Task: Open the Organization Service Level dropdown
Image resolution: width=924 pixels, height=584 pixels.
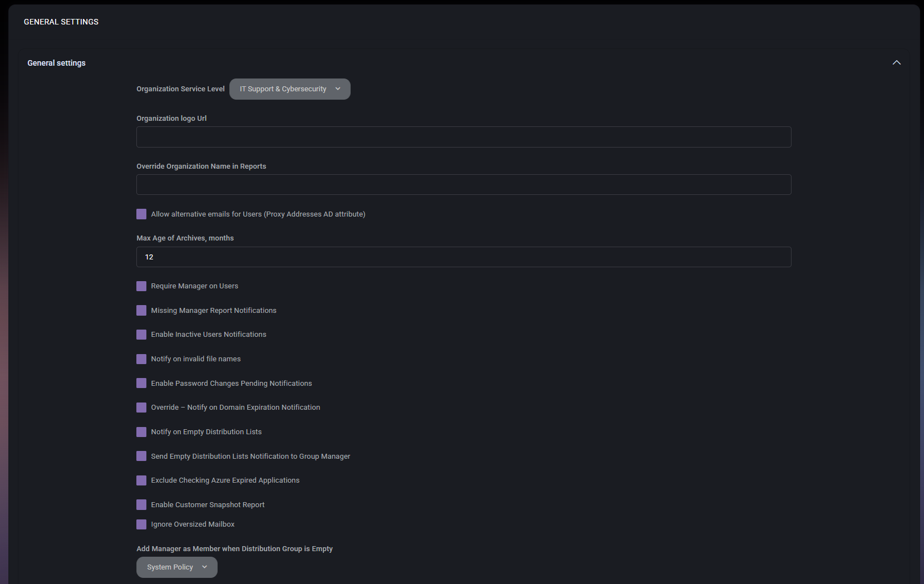Action: tap(289, 89)
